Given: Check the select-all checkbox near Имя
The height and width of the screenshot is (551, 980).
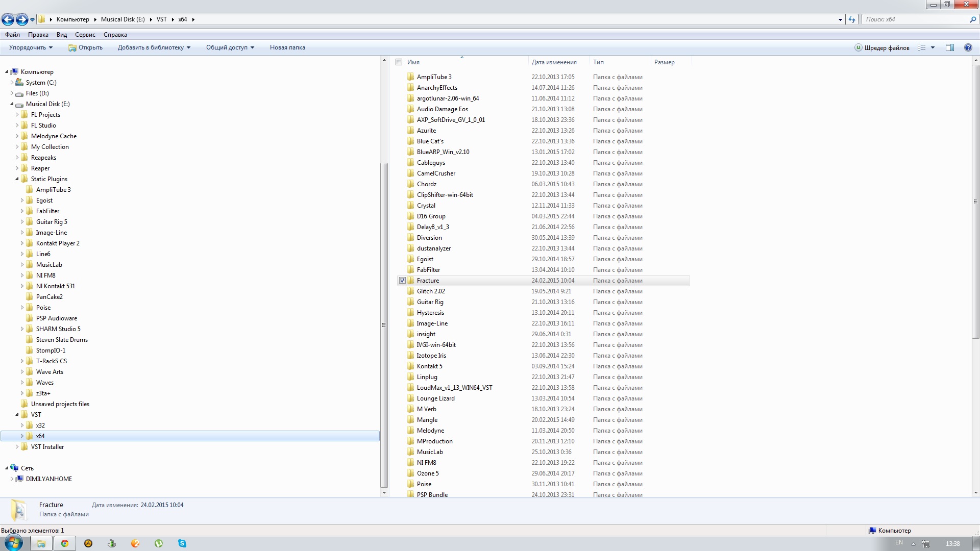Looking at the screenshot, I should point(399,62).
